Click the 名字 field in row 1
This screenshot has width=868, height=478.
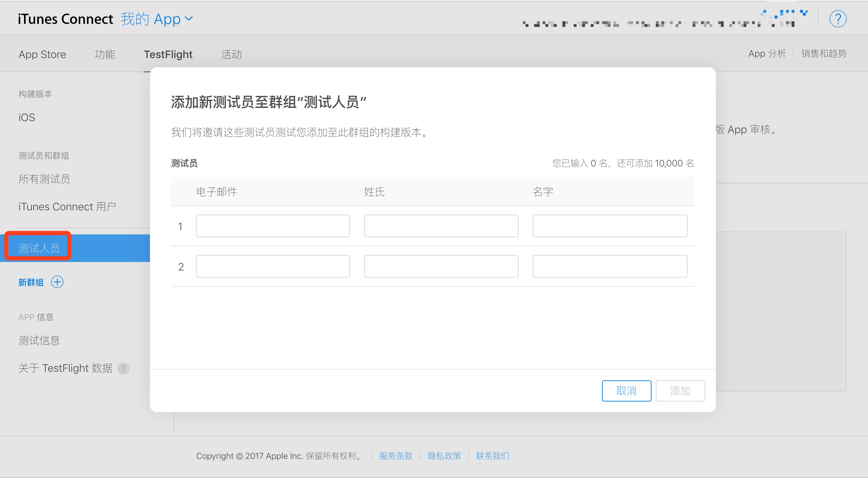pos(610,226)
